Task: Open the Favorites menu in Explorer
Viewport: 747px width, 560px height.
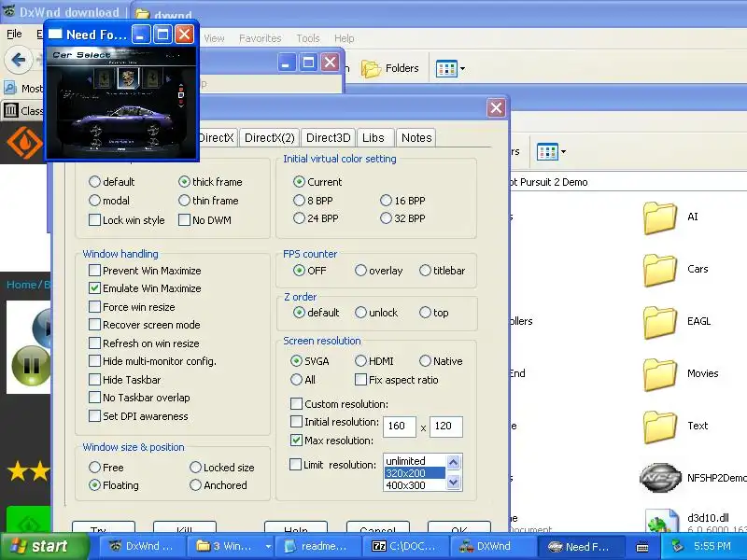Action: tap(261, 38)
